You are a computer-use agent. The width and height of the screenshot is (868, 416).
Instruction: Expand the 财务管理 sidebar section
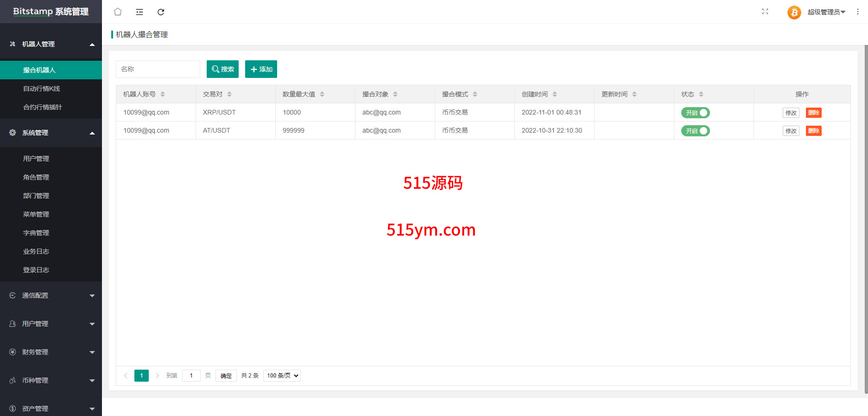51,352
